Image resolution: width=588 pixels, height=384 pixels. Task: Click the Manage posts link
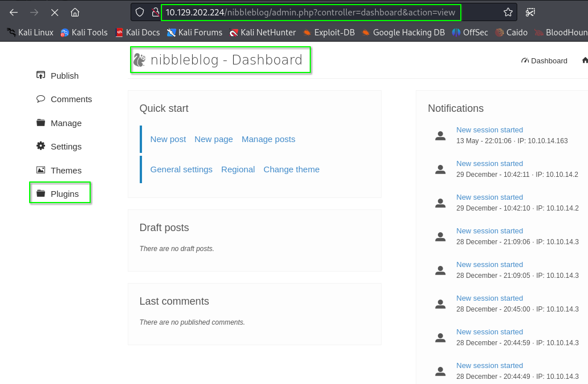pyautogui.click(x=269, y=139)
